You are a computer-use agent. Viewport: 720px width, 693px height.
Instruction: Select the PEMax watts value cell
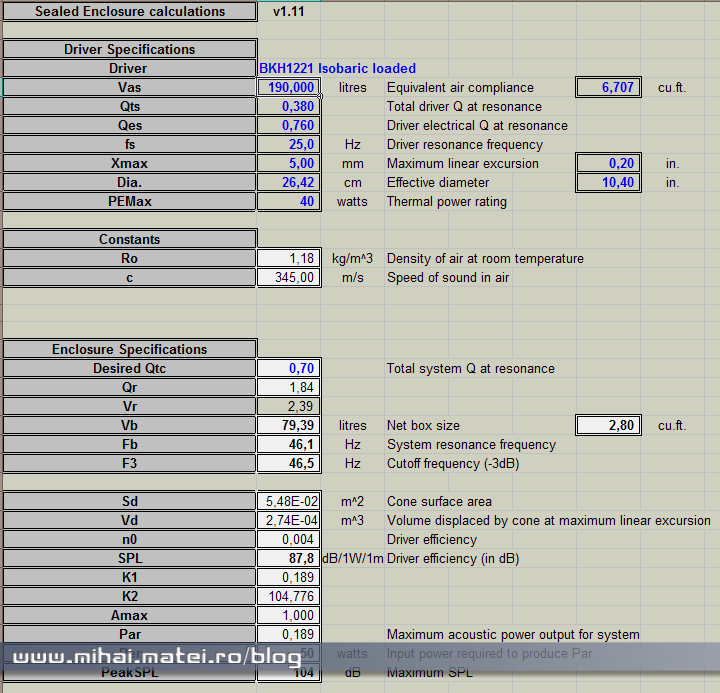point(289,202)
